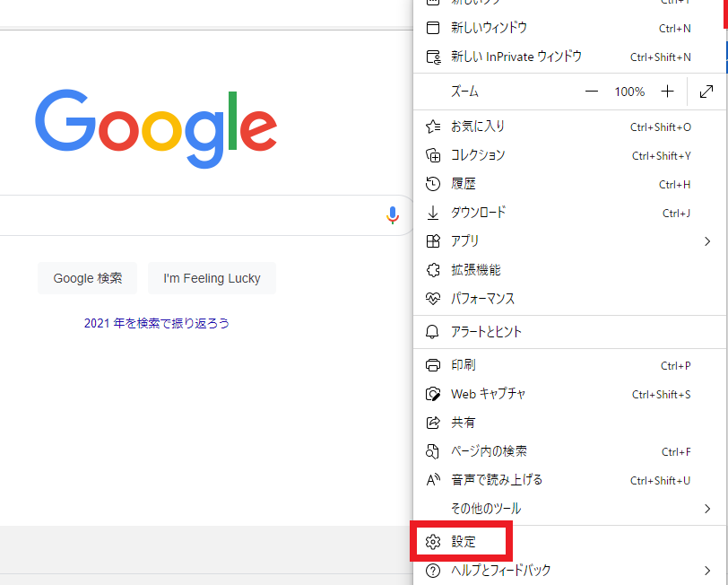Select ページ内の検索 menu item
The image size is (728, 585).
tap(569, 451)
